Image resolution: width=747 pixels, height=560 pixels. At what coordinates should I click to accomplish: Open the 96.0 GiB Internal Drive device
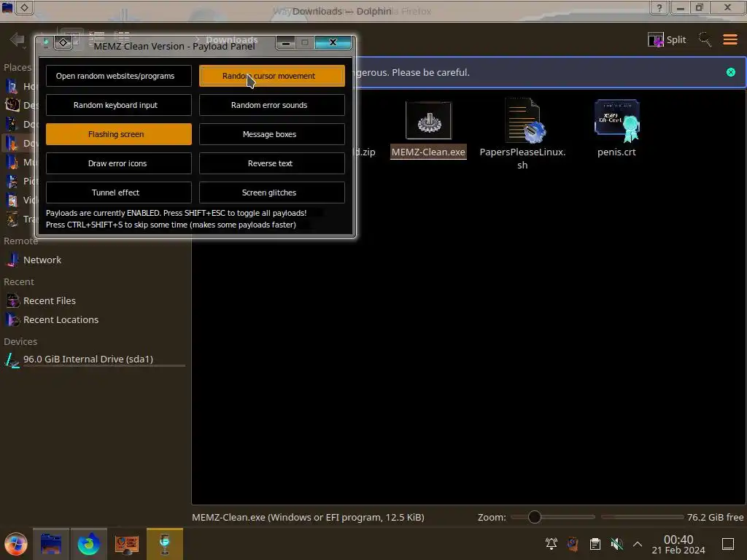pos(96,359)
